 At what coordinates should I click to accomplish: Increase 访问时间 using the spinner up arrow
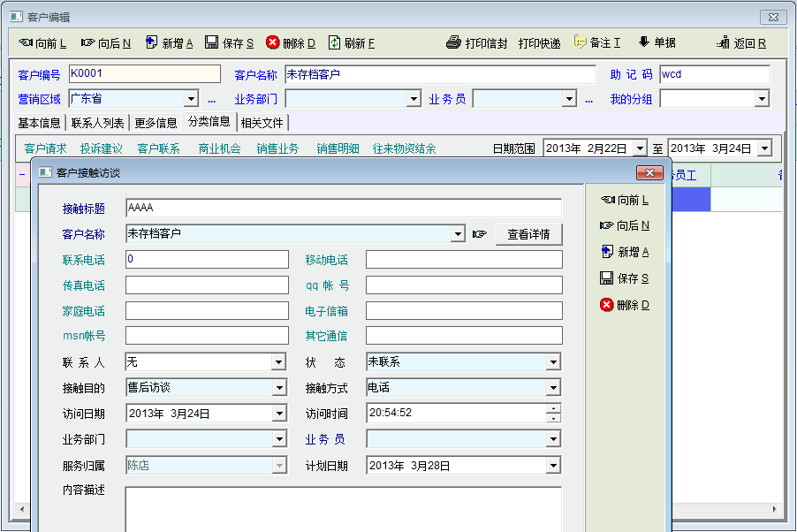pyautogui.click(x=553, y=408)
